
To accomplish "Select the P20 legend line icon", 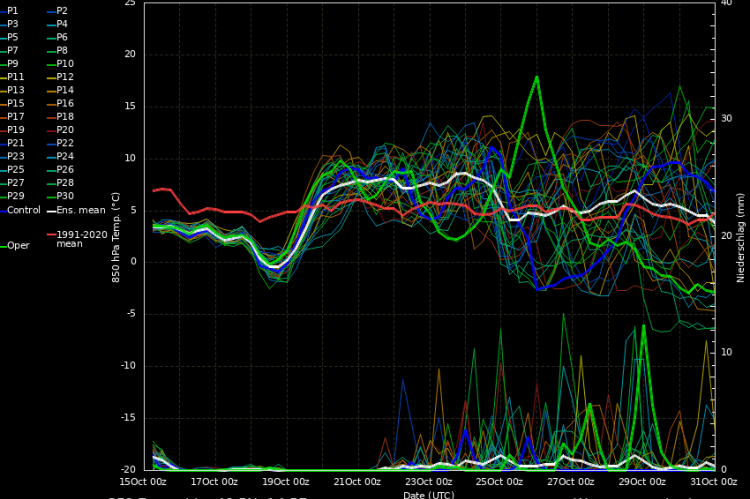I will [51, 130].
